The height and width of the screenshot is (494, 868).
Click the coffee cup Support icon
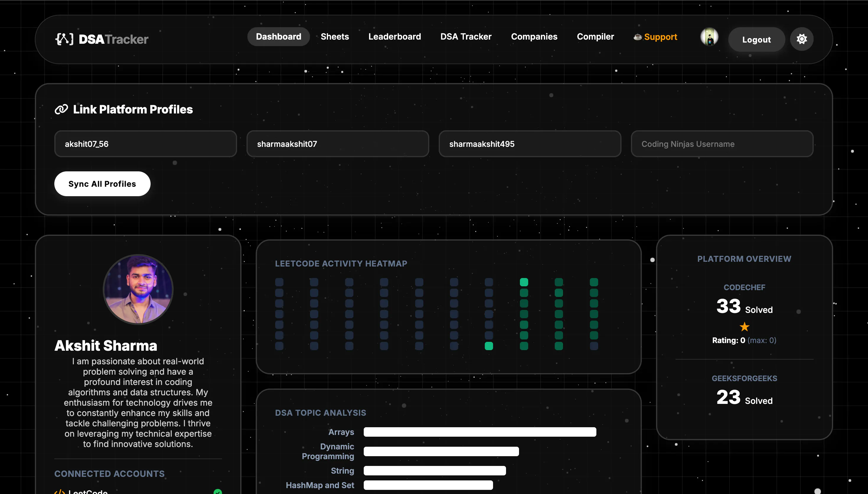coord(637,37)
